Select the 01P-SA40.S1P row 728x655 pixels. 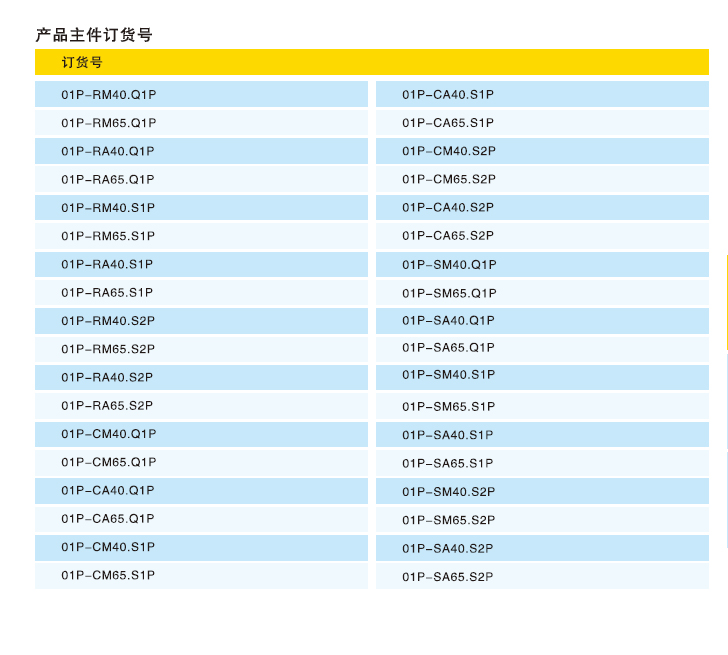tap(448, 435)
